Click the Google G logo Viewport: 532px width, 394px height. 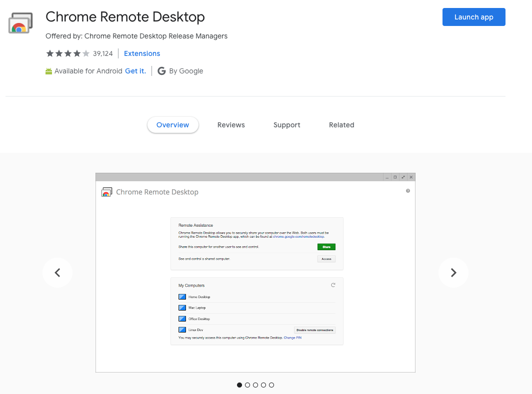click(161, 71)
